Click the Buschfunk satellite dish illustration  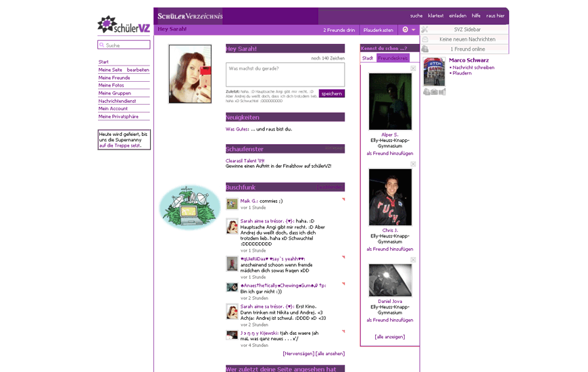[x=190, y=207]
